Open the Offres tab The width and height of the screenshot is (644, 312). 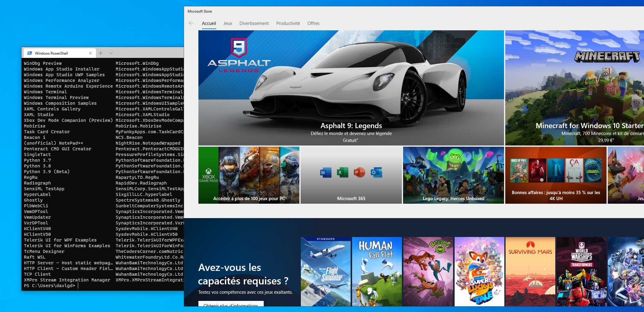pos(313,23)
